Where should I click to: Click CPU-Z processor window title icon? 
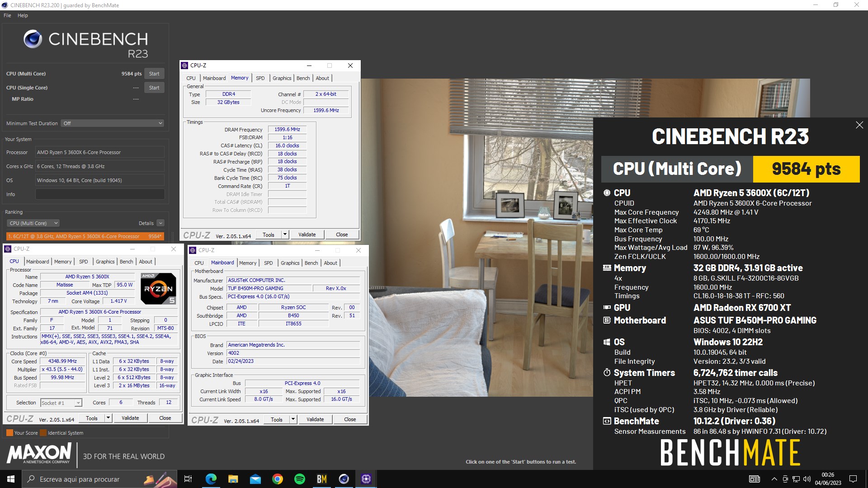(8, 249)
